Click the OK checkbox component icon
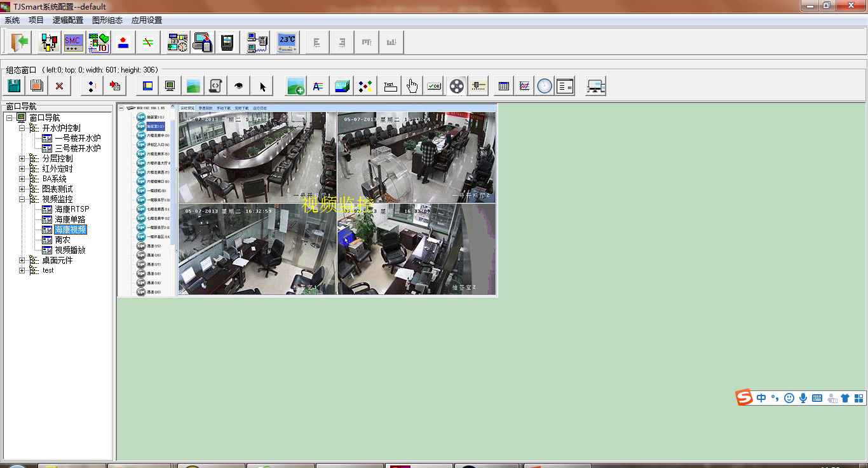The width and height of the screenshot is (868, 468). tap(435, 86)
